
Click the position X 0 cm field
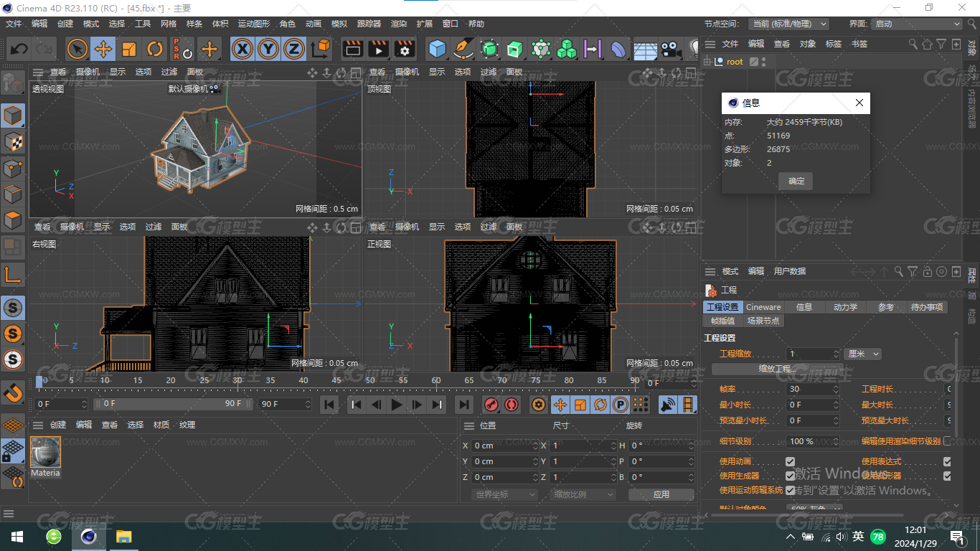coord(505,446)
